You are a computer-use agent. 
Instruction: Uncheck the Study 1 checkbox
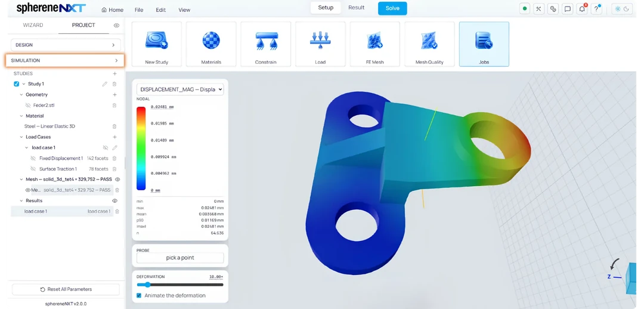tap(17, 84)
